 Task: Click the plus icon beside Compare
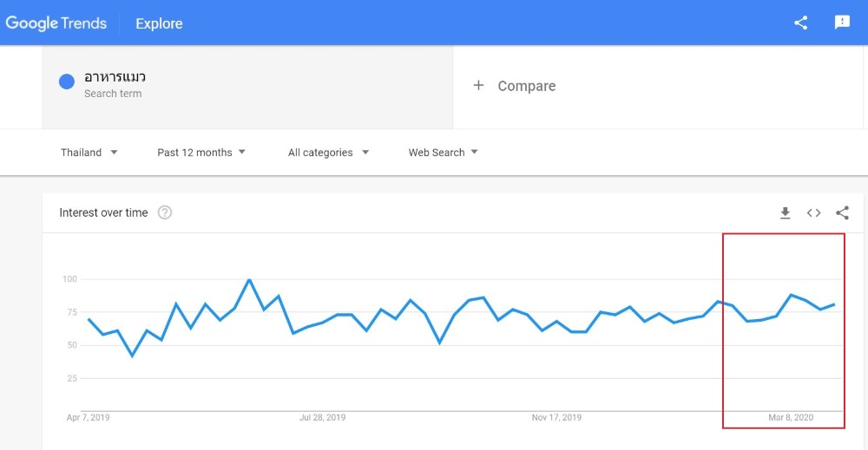[478, 85]
